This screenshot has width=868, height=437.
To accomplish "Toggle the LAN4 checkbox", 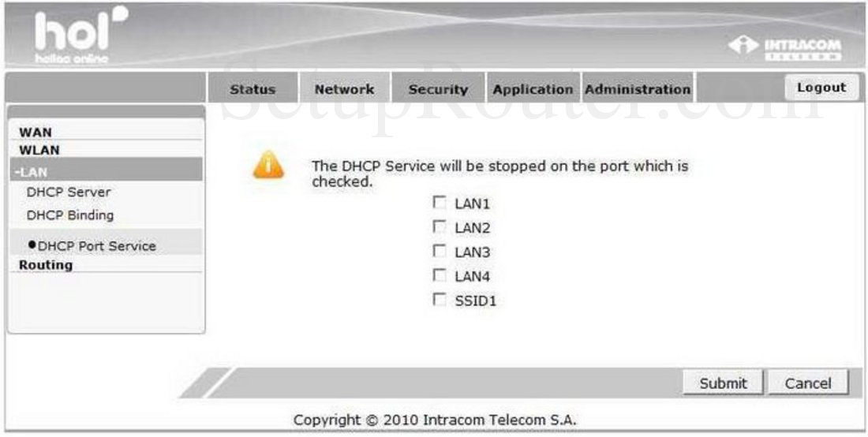I will 440,275.
